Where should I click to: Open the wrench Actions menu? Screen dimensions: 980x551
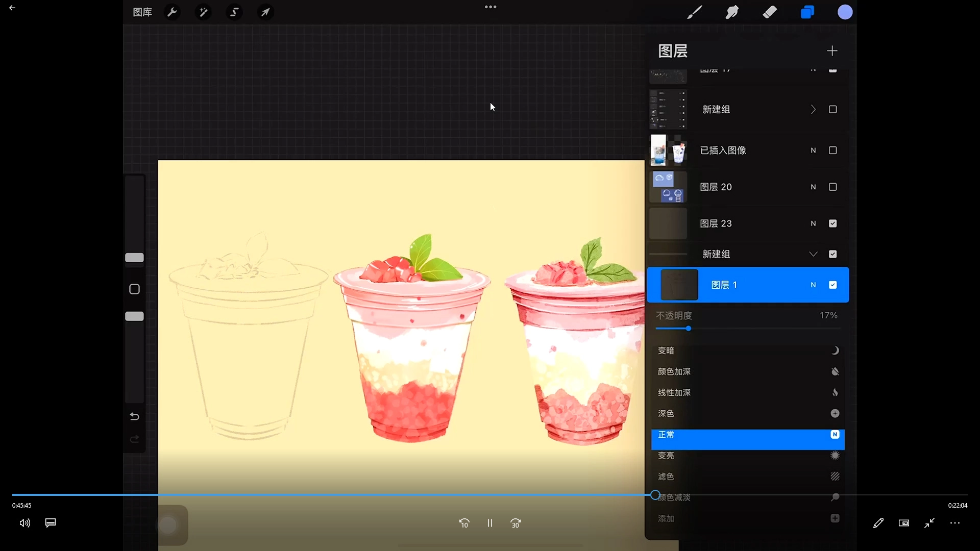(x=173, y=12)
